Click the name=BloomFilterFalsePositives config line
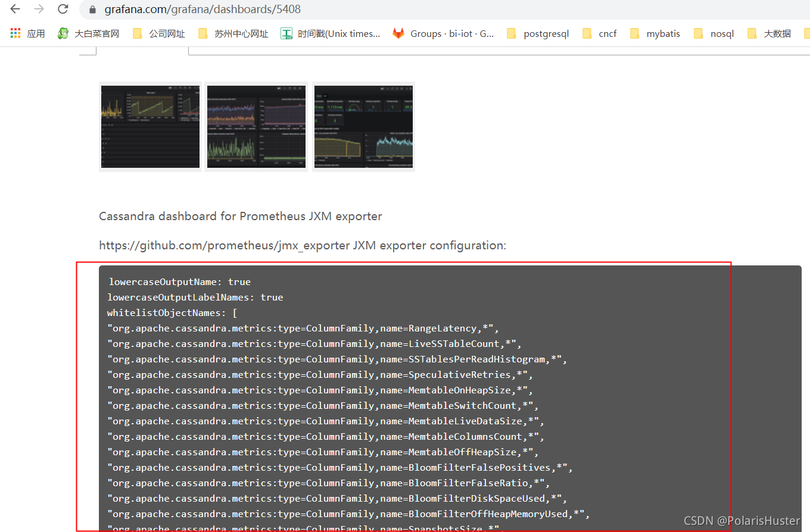 pos(340,468)
